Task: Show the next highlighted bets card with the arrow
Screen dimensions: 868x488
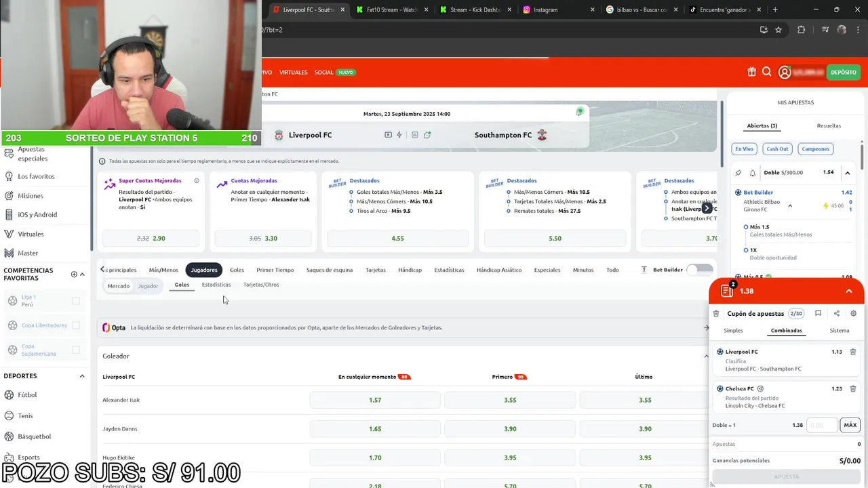Action: [x=707, y=208]
